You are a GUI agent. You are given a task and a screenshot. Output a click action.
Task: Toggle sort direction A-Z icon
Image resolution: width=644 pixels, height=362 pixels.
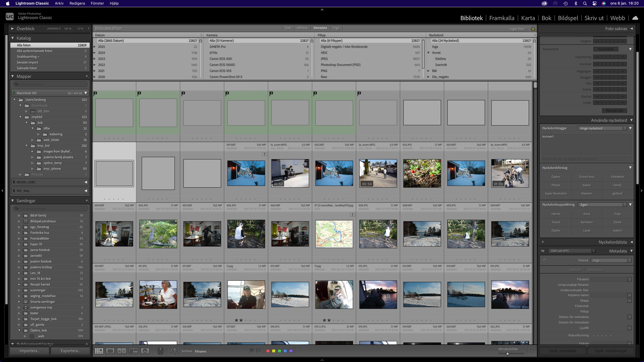pyautogui.click(x=175, y=351)
